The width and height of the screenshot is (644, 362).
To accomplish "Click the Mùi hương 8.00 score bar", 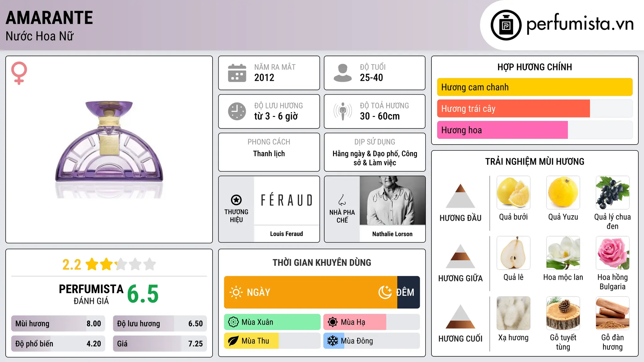I will (x=58, y=324).
